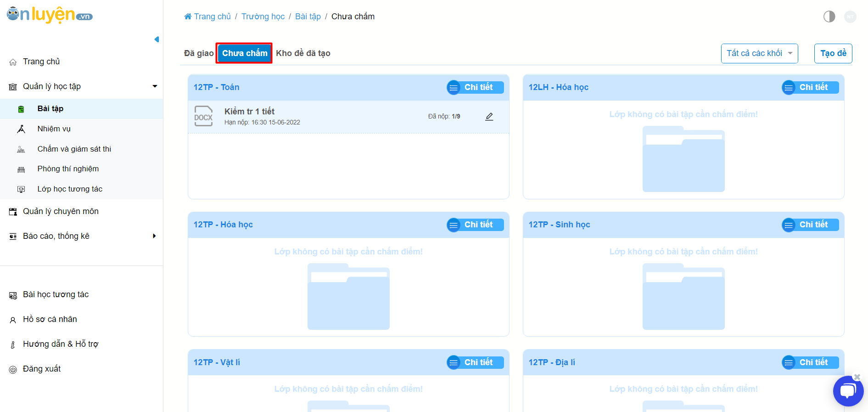The width and height of the screenshot is (868, 412).
Task: Open Chi tiết for 12TP - Hóa học
Action: coord(475,225)
